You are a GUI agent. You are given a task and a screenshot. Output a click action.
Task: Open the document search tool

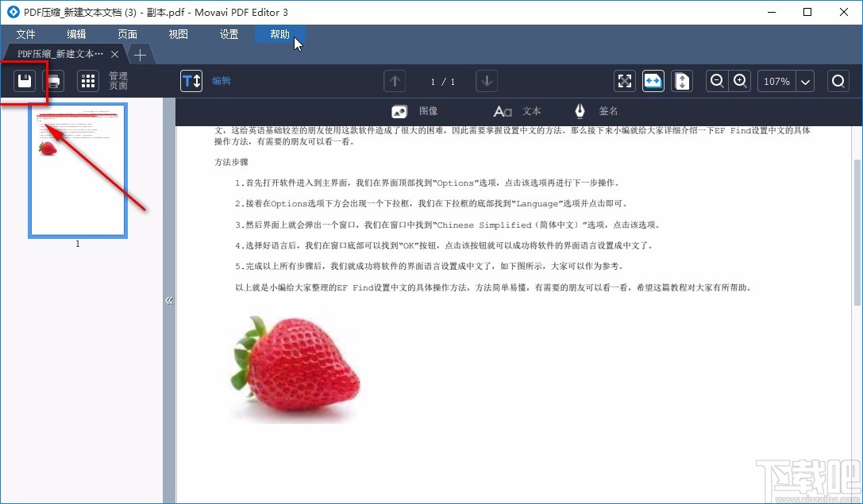tap(838, 80)
